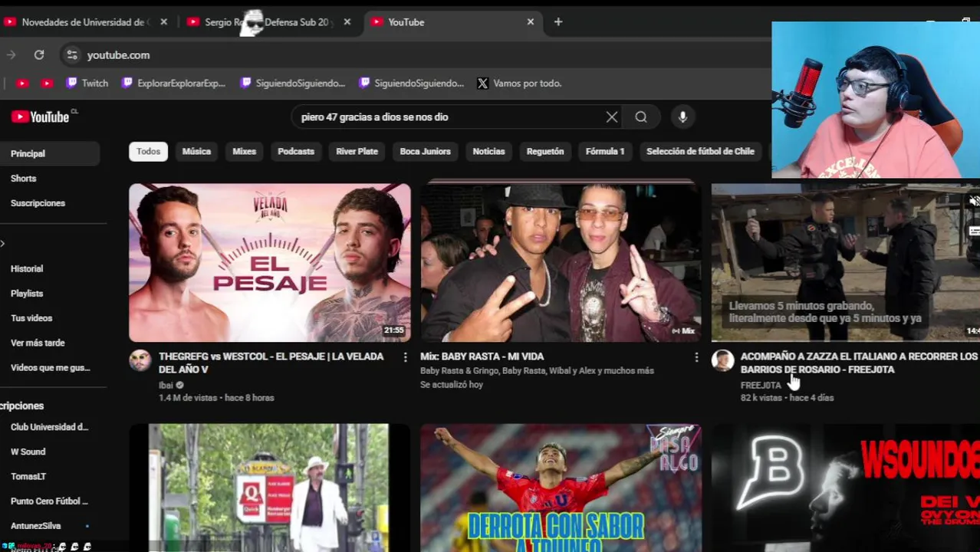Select the Boca Juniors filter chip
980x552 pixels.
(x=425, y=152)
